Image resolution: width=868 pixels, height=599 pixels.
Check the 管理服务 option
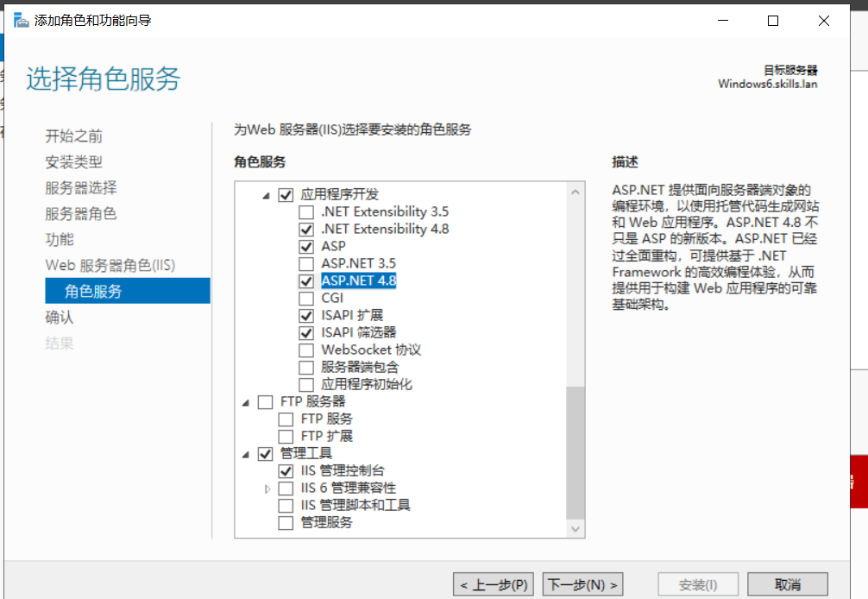pyautogui.click(x=286, y=522)
